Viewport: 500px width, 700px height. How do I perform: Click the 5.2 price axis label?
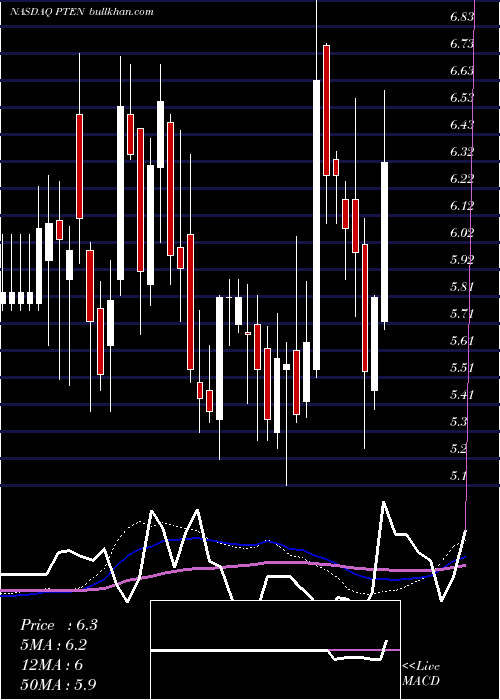pyautogui.click(x=459, y=448)
